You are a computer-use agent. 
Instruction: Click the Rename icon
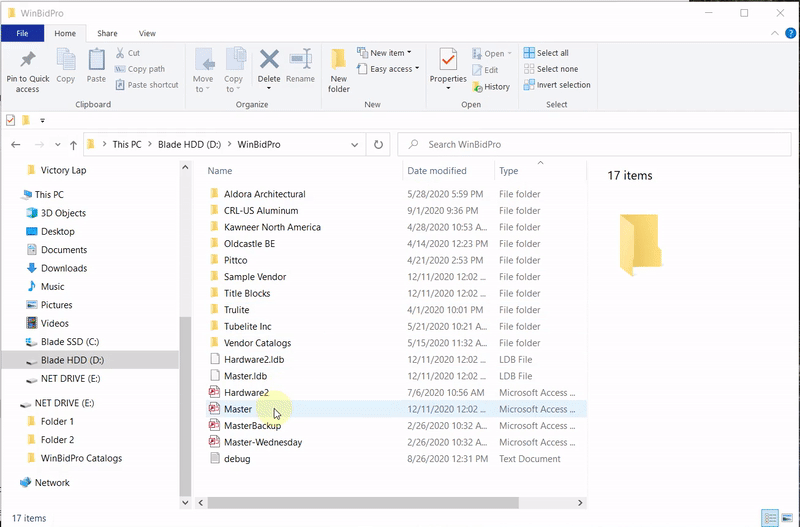(x=301, y=59)
